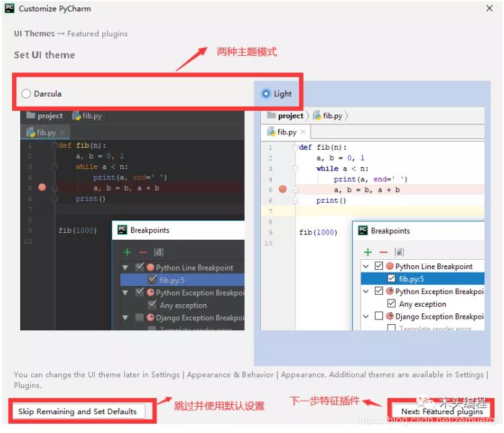Click 'fib(1000)' code line in Darcula preview

click(x=77, y=230)
